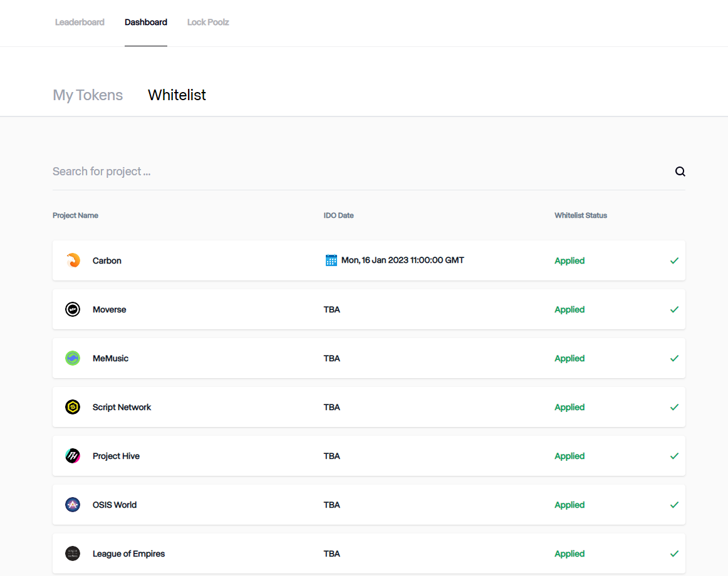Click the checkmark in the MeMusic row
Viewport: 728px width, 576px height.
[675, 358]
